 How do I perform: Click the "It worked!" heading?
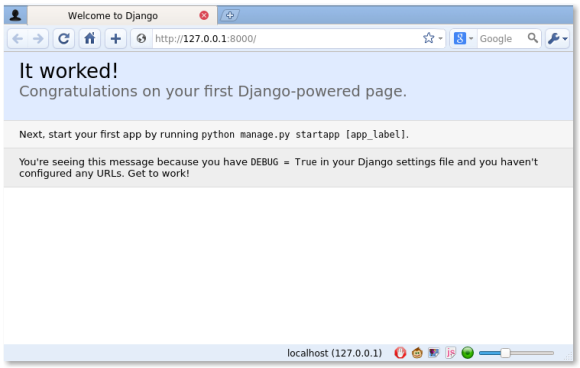tap(68, 71)
